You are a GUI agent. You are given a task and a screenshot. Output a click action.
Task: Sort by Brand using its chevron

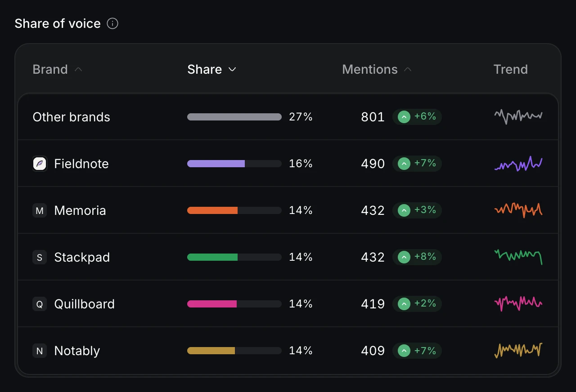(78, 69)
